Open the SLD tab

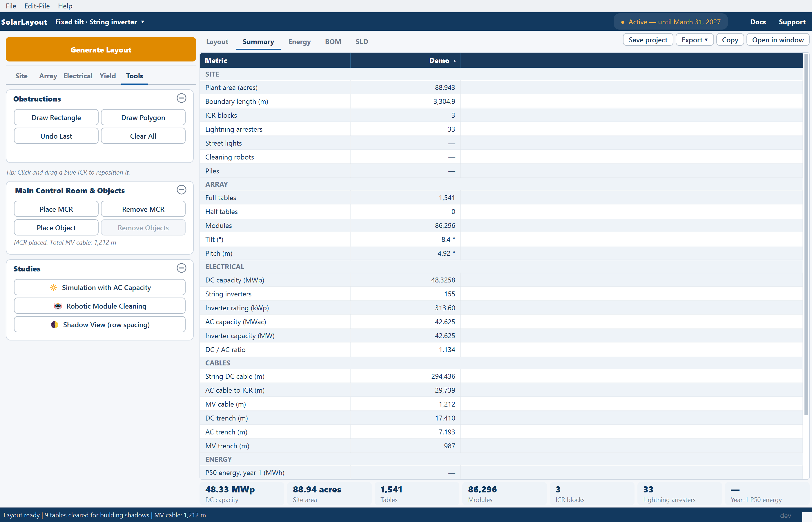click(362, 42)
